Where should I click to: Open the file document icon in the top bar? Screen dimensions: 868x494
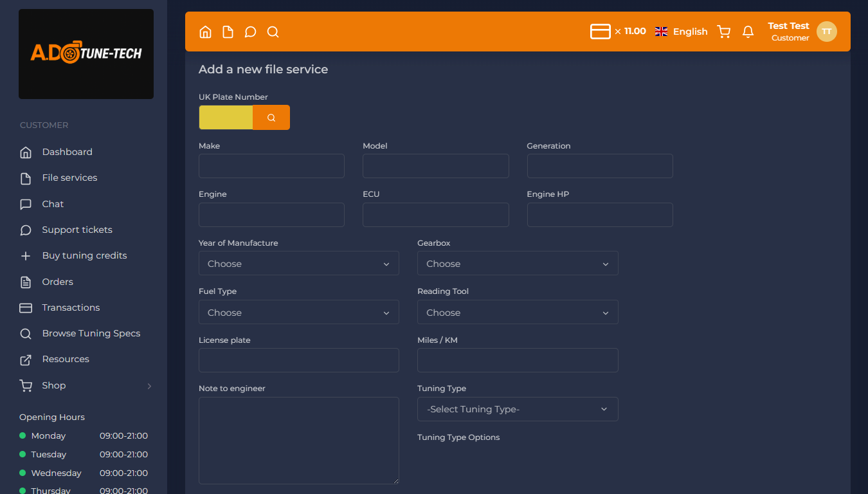(228, 32)
